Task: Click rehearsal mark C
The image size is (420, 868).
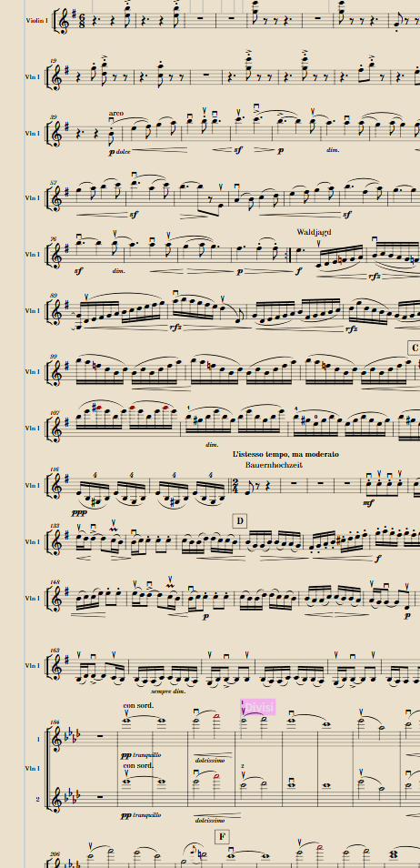Action: (x=414, y=348)
